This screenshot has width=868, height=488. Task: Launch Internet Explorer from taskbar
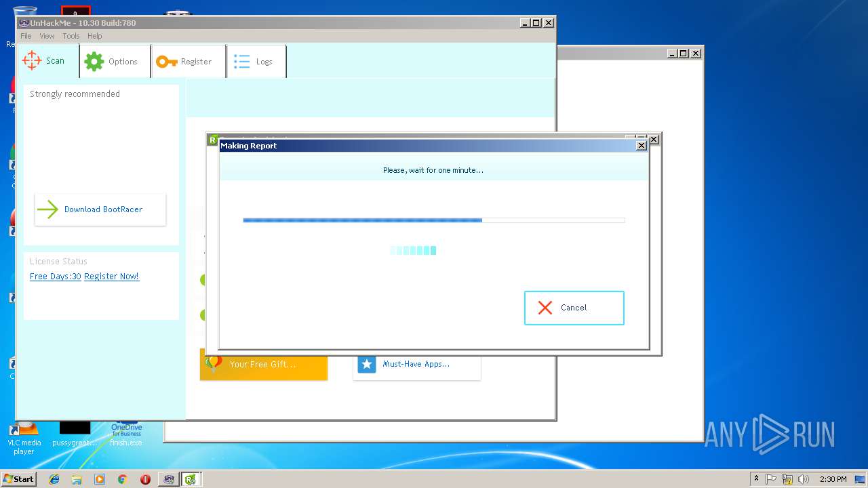[54, 479]
